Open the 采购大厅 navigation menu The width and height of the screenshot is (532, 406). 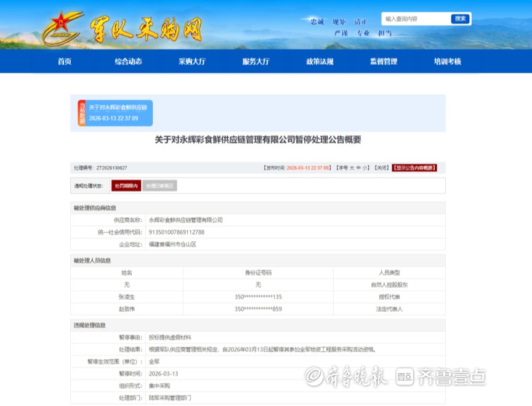click(x=192, y=62)
